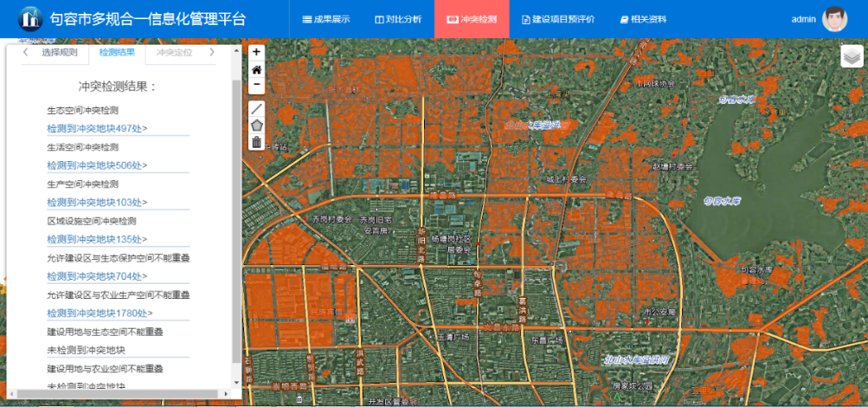This screenshot has width=868, height=407.
Task: Switch to the 冲突定位 tab
Action: click(174, 53)
